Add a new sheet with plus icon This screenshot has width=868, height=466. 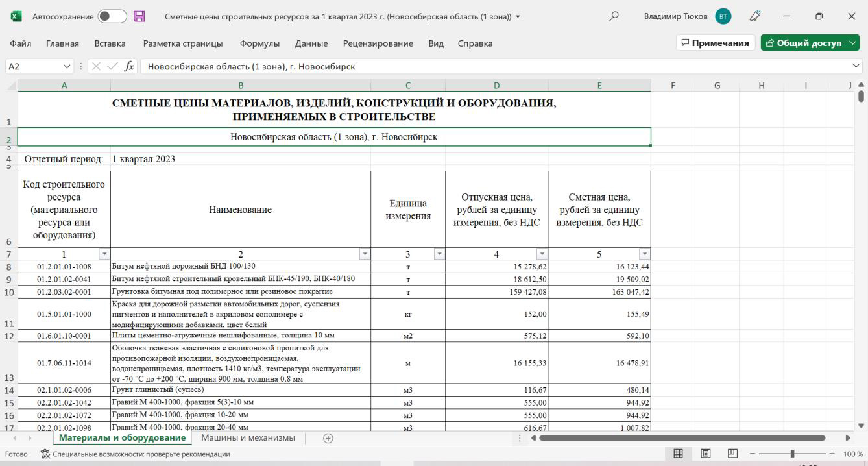[328, 439]
